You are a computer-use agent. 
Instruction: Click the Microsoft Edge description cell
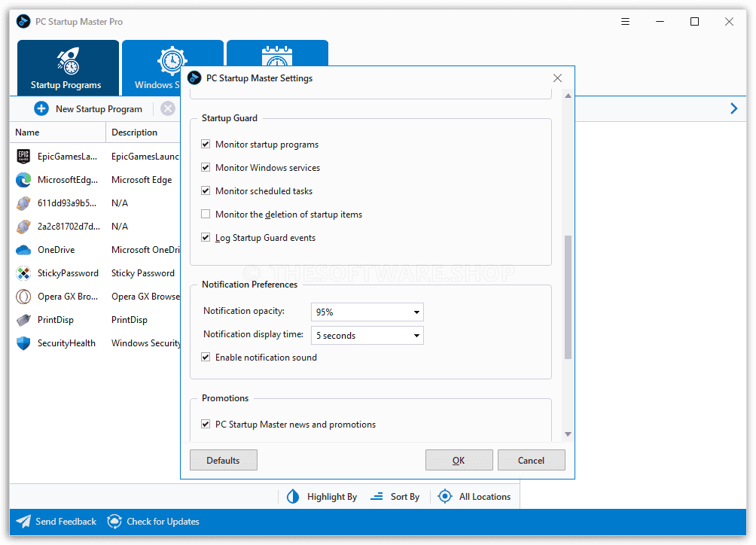142,180
